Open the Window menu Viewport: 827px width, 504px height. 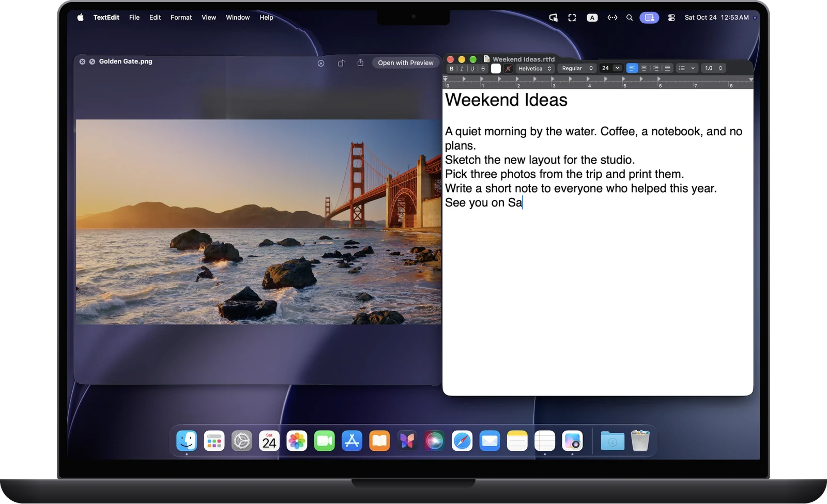point(238,18)
